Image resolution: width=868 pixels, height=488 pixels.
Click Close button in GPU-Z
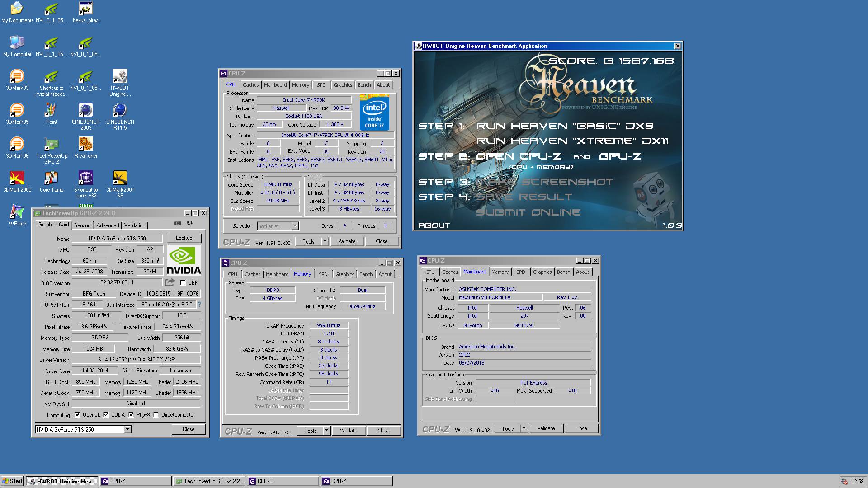(x=189, y=429)
